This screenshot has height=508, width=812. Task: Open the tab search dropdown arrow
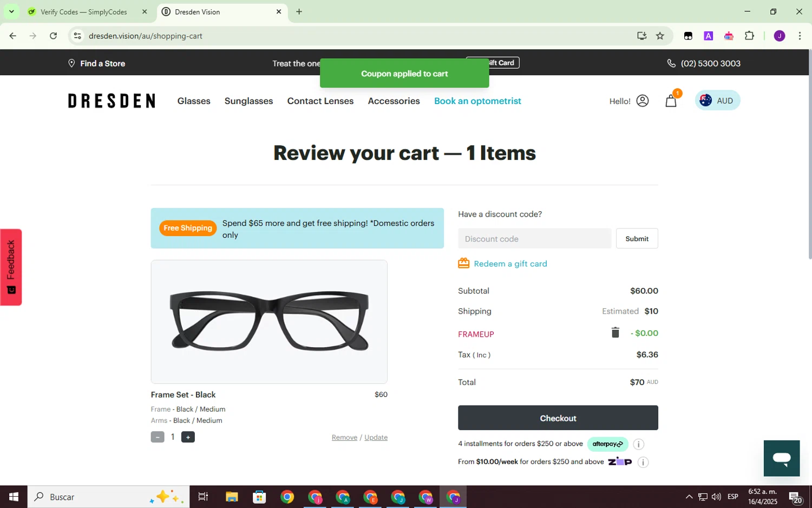pos(11,11)
